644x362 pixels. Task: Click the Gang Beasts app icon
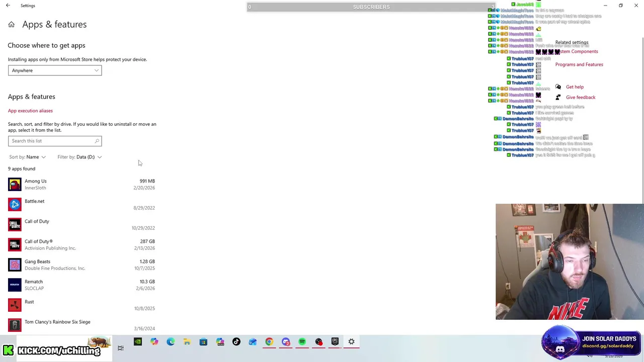tap(15, 265)
